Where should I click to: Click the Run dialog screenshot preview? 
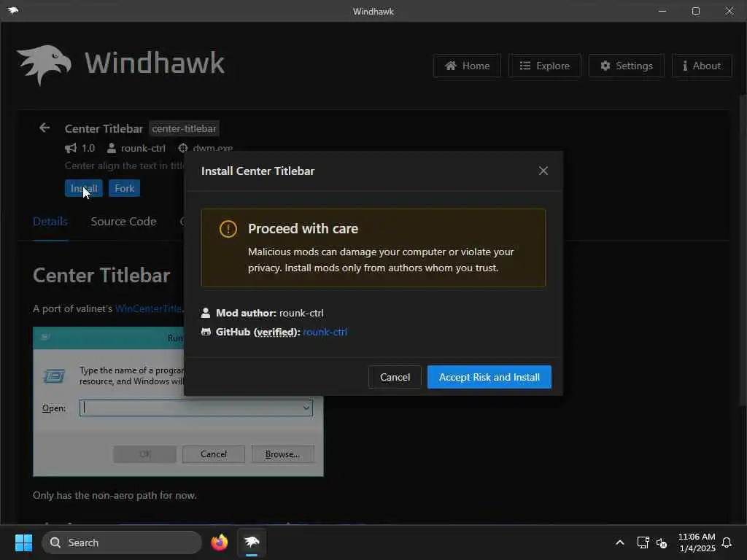(178, 402)
